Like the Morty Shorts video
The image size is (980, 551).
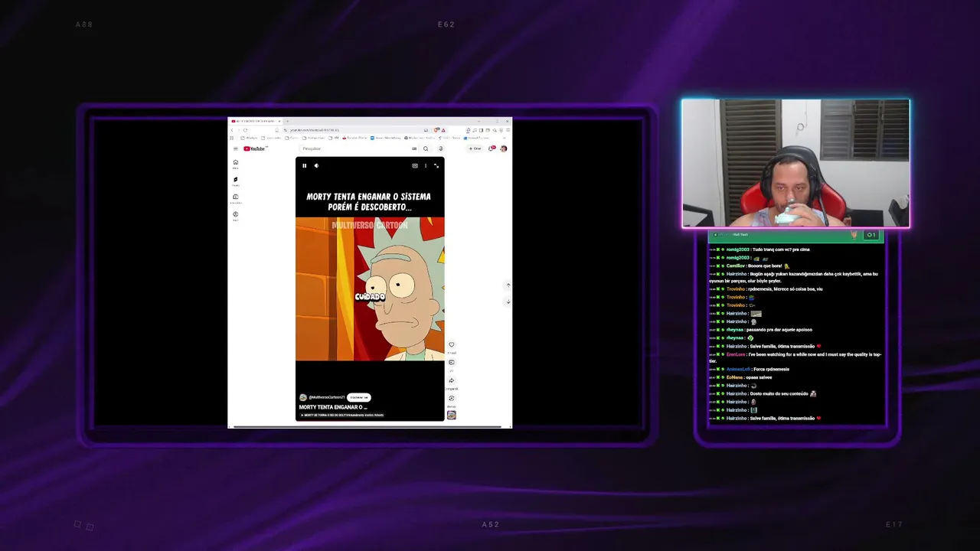(452, 345)
